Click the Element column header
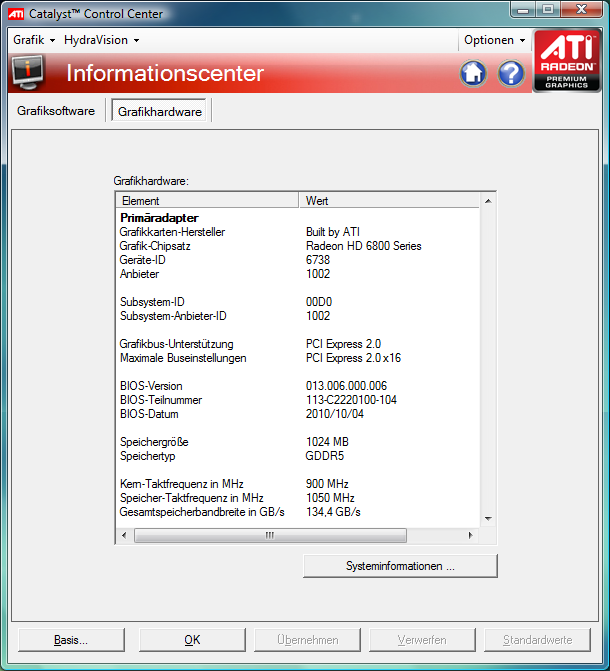This screenshot has height=671, width=610. (x=207, y=200)
